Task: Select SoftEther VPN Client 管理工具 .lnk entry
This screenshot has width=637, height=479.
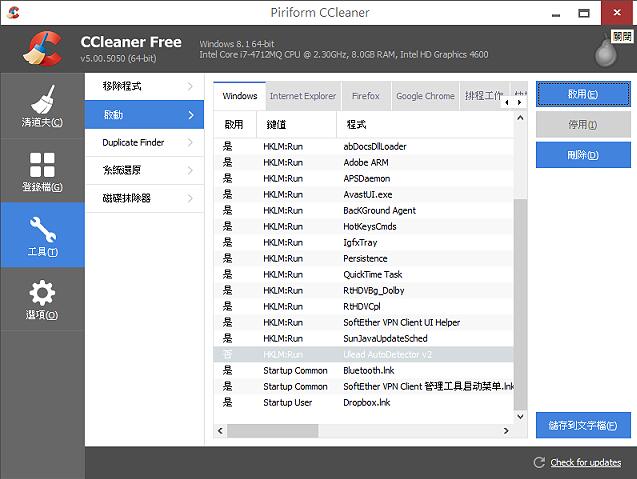Action: pos(364,386)
